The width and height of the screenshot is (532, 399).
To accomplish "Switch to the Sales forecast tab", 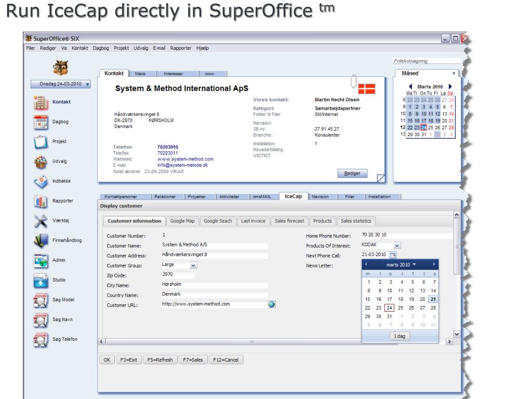I will click(289, 221).
